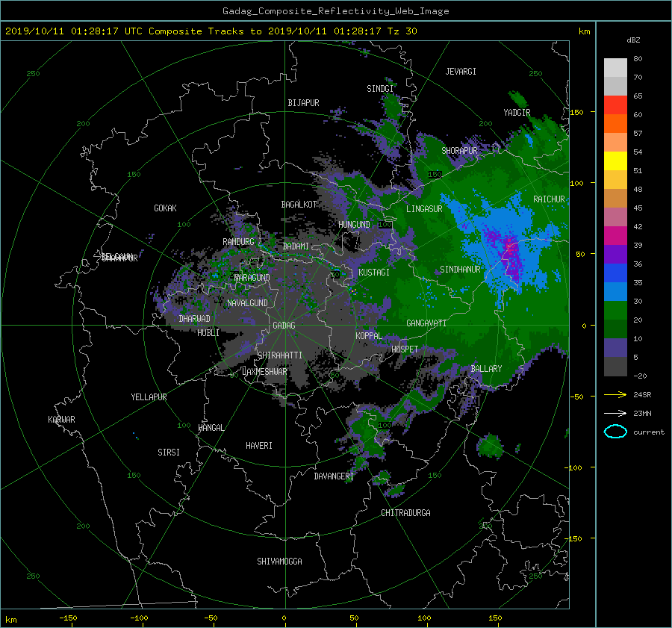This screenshot has height=628, width=672.
Task: Click the KUSTAGI label
Action: (x=374, y=273)
